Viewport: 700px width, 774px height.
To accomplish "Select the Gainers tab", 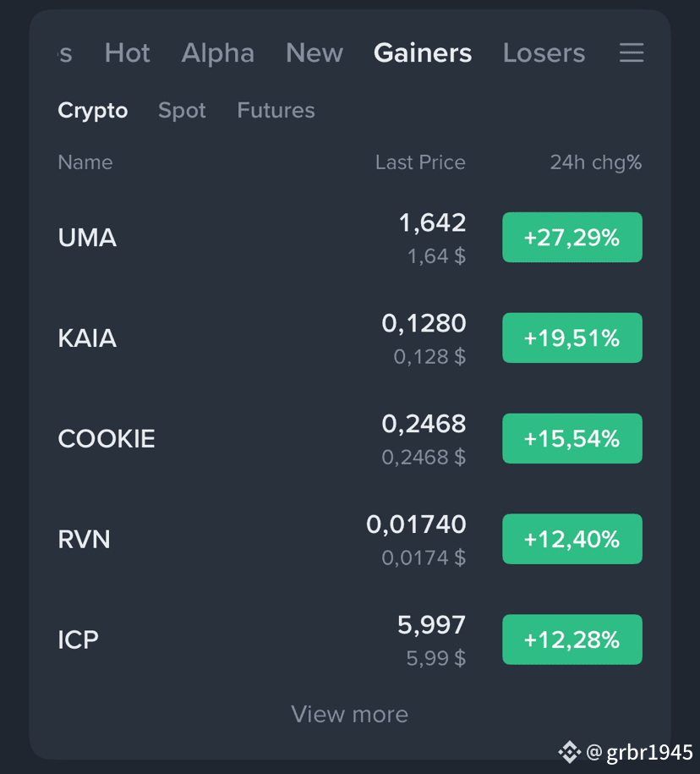I will 423,52.
